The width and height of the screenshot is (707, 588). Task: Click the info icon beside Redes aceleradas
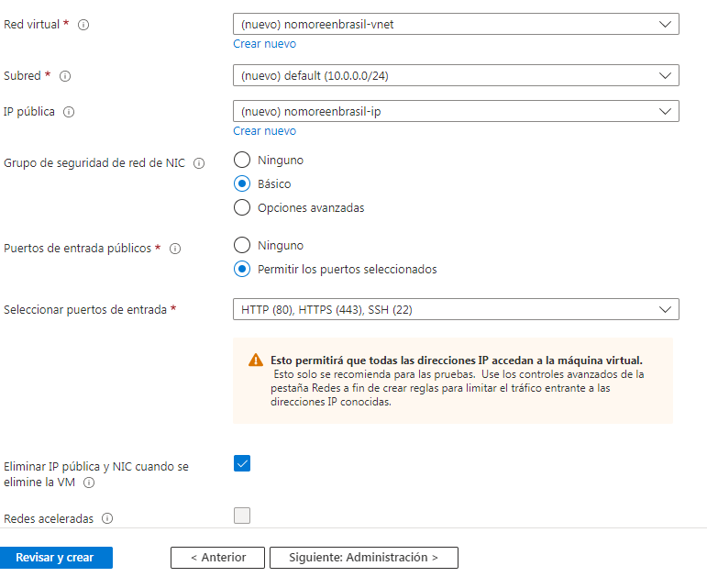[x=107, y=518]
